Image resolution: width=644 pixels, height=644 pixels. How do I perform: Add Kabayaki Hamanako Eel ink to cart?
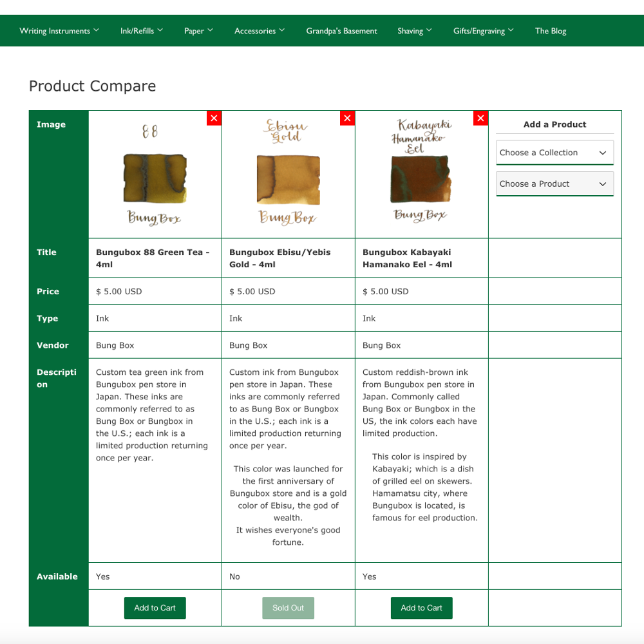click(421, 608)
